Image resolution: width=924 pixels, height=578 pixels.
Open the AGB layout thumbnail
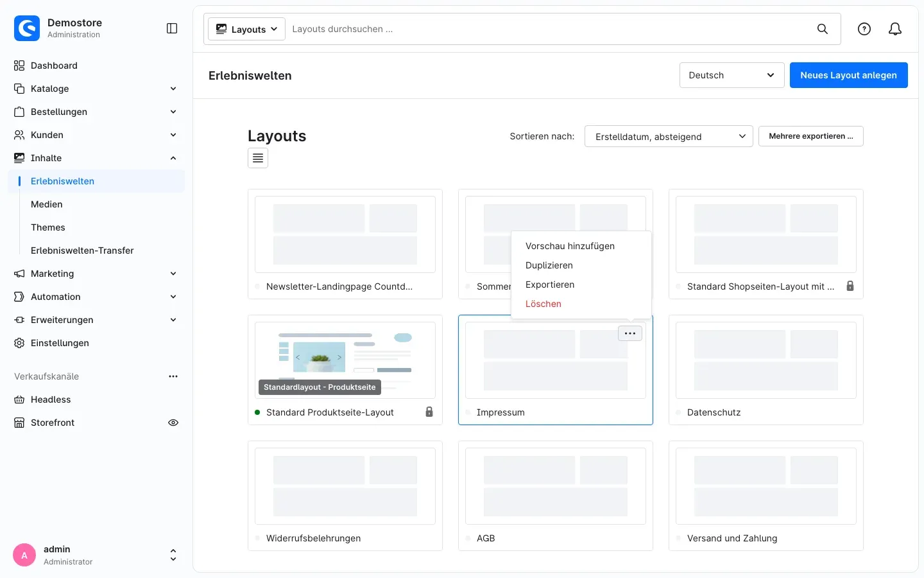click(x=556, y=486)
